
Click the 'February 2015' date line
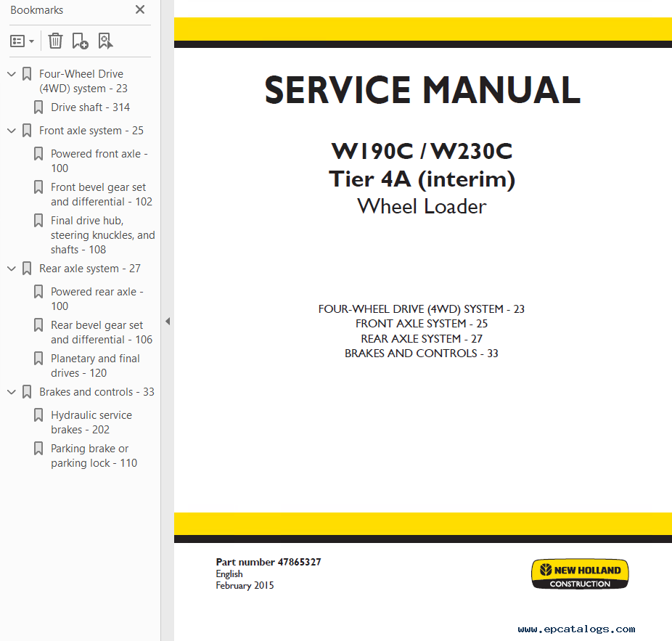245,586
